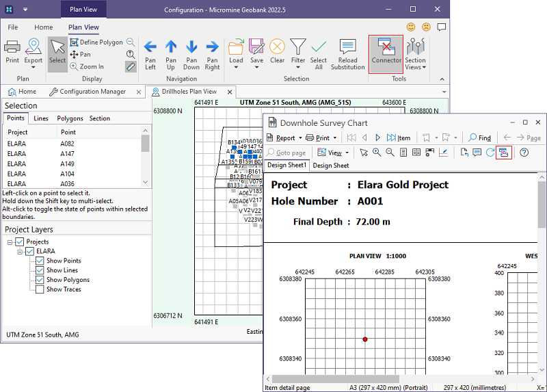This screenshot has width=547, height=392.
Task: Open the quick access dropdown in title bar
Action: 25,10
